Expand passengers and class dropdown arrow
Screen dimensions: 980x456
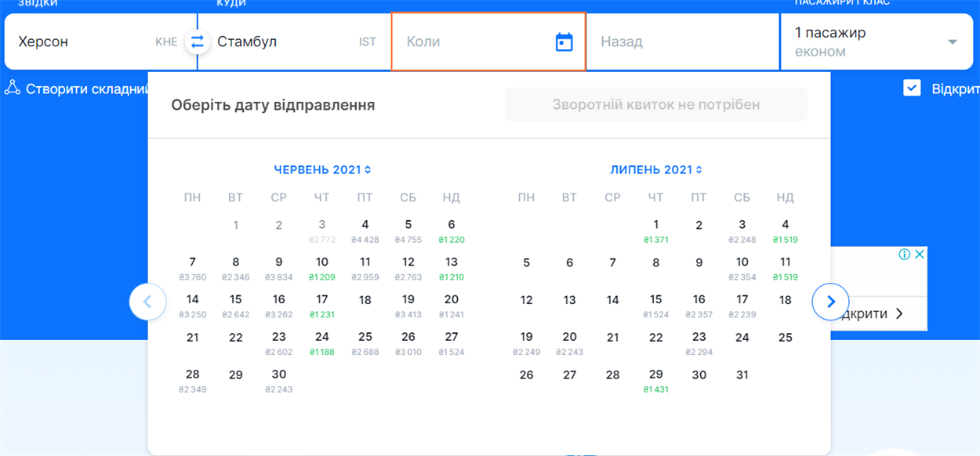[x=953, y=42]
